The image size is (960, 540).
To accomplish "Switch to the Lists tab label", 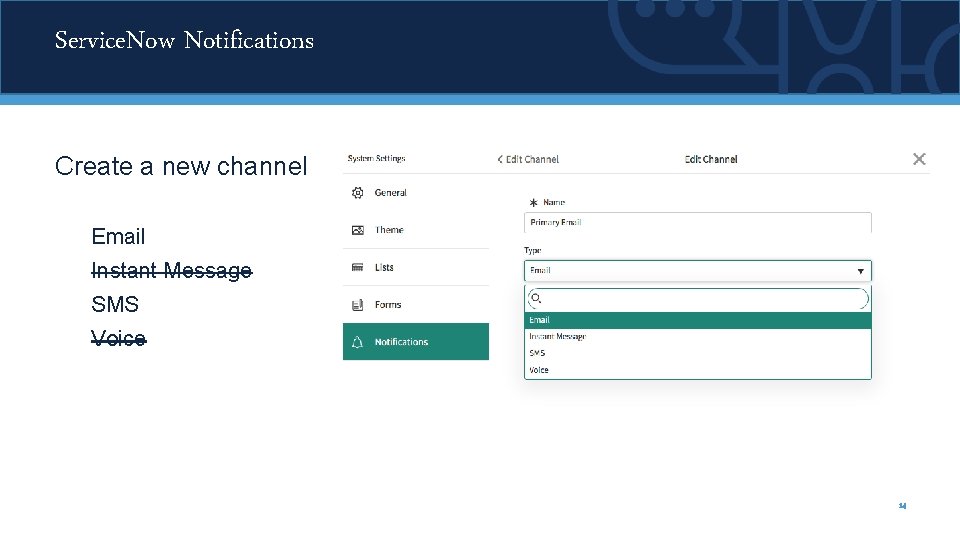I will [384, 268].
